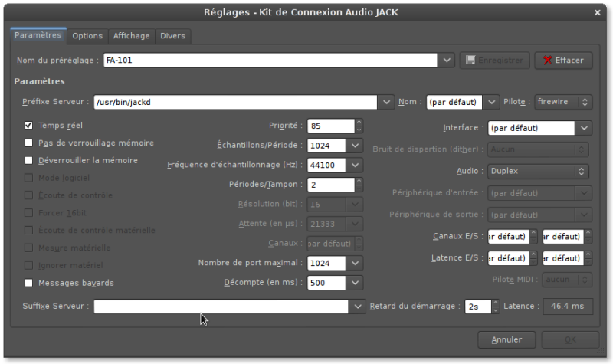Click the Préfixe Serveur /usr/bin/jackd field

(x=235, y=102)
